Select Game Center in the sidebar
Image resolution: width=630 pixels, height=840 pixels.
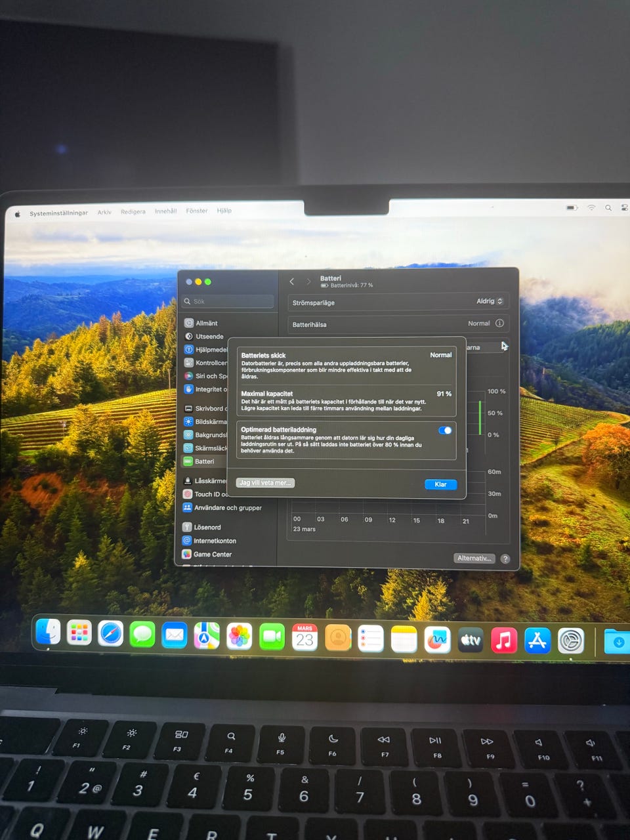pos(207,555)
